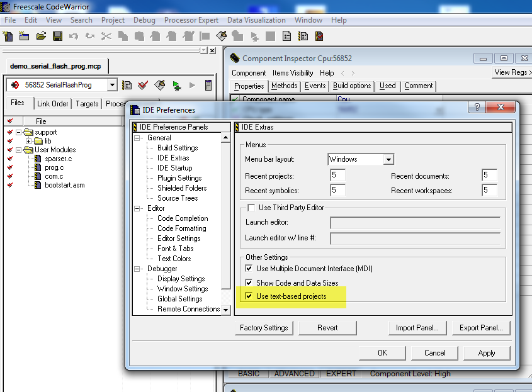The height and width of the screenshot is (392, 532).
Task: Click the scissors Cut icon
Action: click(106, 36)
